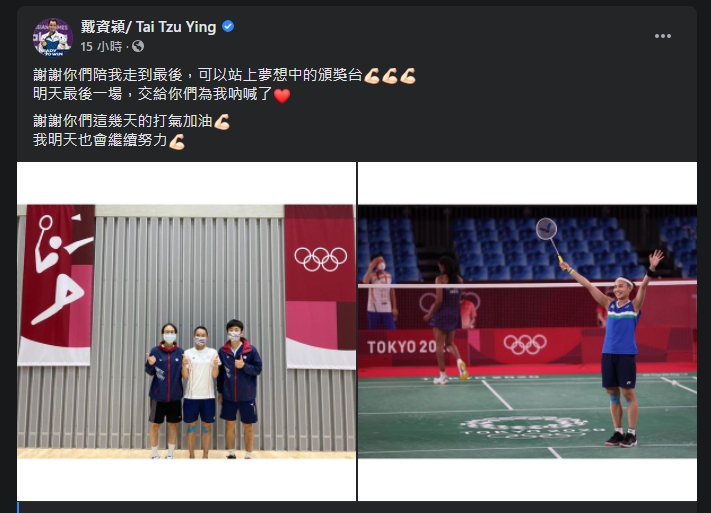The height and width of the screenshot is (513, 711).
Task: Click the first post text line 謝謝你們陪我走到最後
Action: click(x=198, y=75)
